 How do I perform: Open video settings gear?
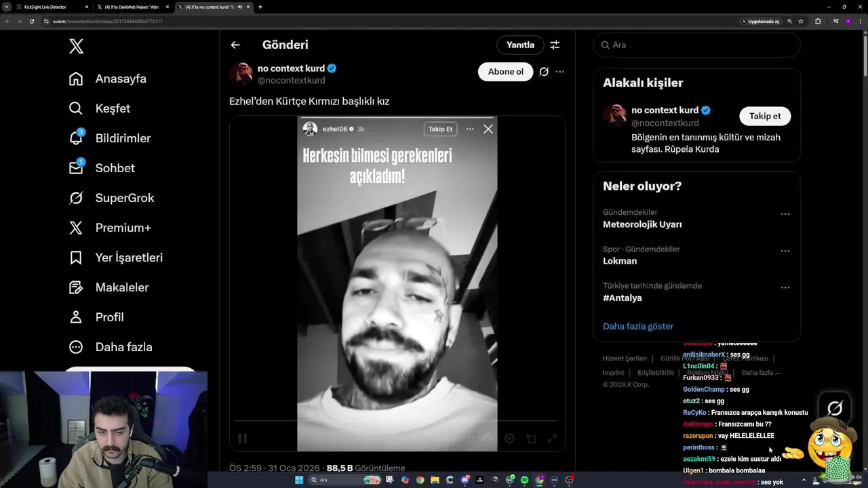coord(509,439)
